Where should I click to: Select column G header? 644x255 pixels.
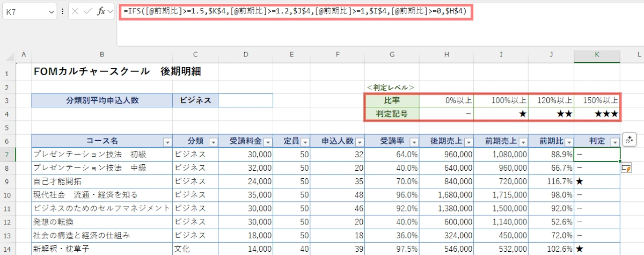coord(392,54)
